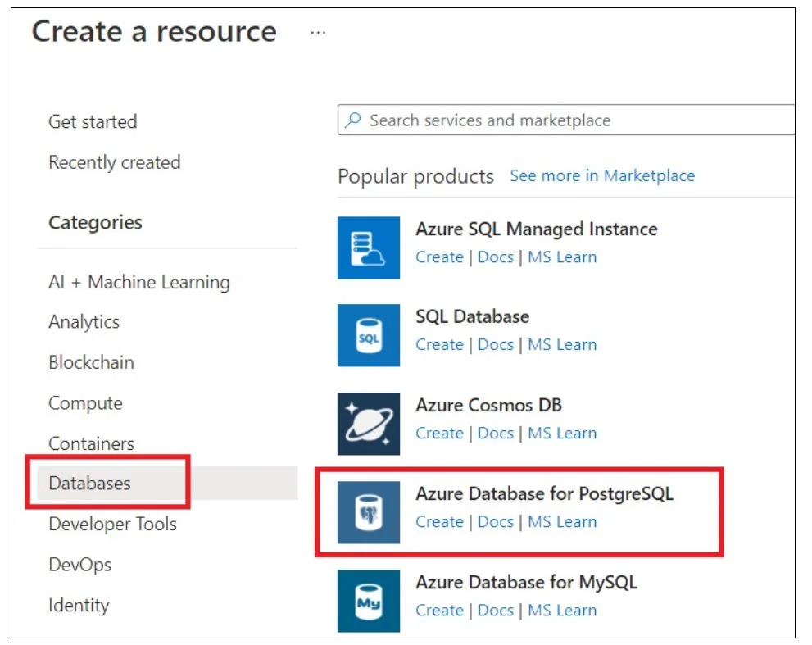The image size is (812, 645).
Task: Select the Developer Tools category
Action: point(112,524)
